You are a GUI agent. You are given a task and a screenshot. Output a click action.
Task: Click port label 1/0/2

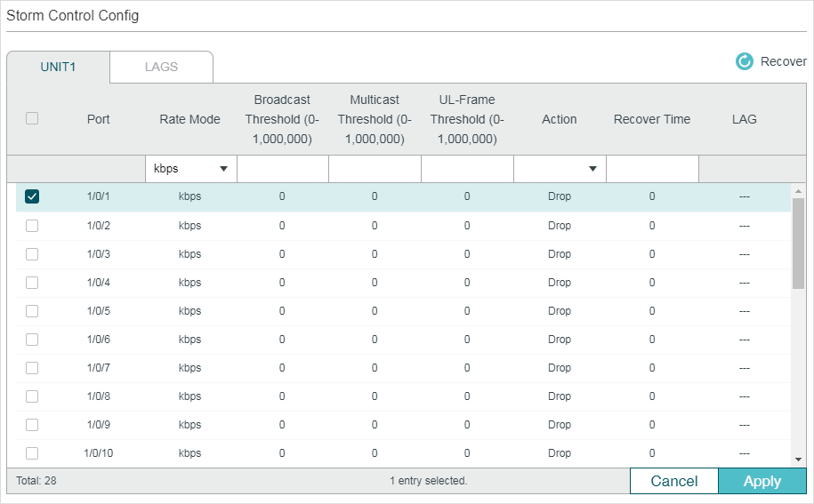[x=98, y=226]
